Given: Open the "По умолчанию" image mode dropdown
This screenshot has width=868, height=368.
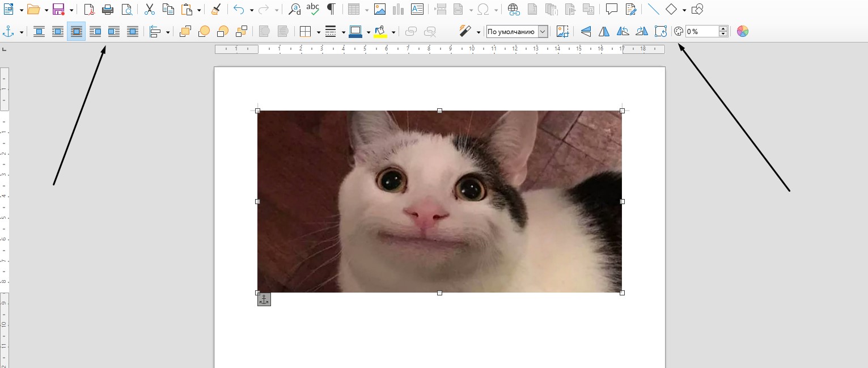Looking at the screenshot, I should (x=543, y=32).
